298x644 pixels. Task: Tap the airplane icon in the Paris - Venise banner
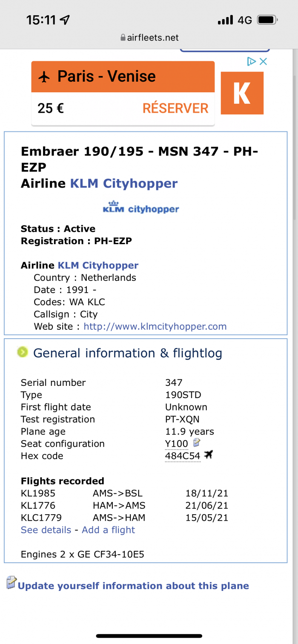(44, 77)
